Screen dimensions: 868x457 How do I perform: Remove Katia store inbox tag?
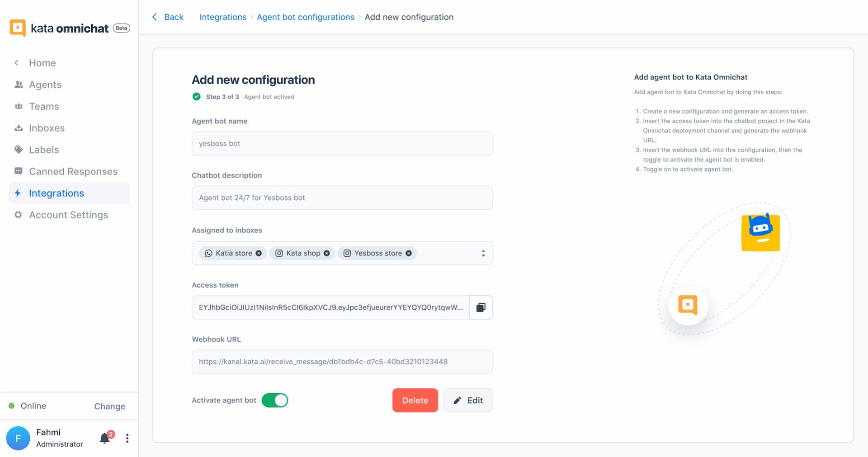point(259,253)
